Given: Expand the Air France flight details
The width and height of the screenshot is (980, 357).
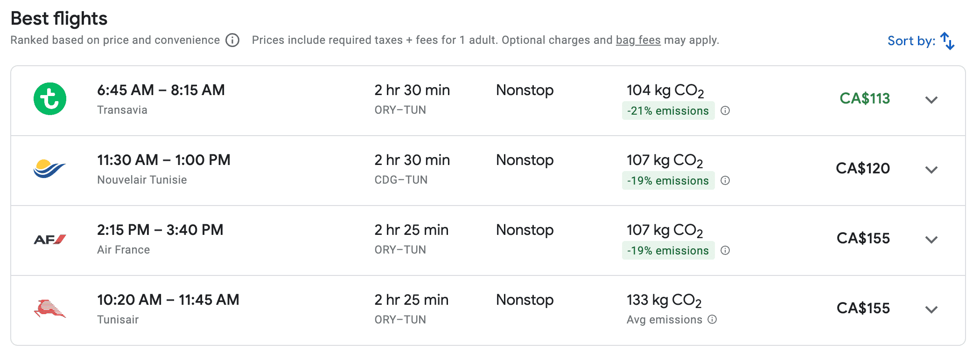Looking at the screenshot, I should coord(931,240).
